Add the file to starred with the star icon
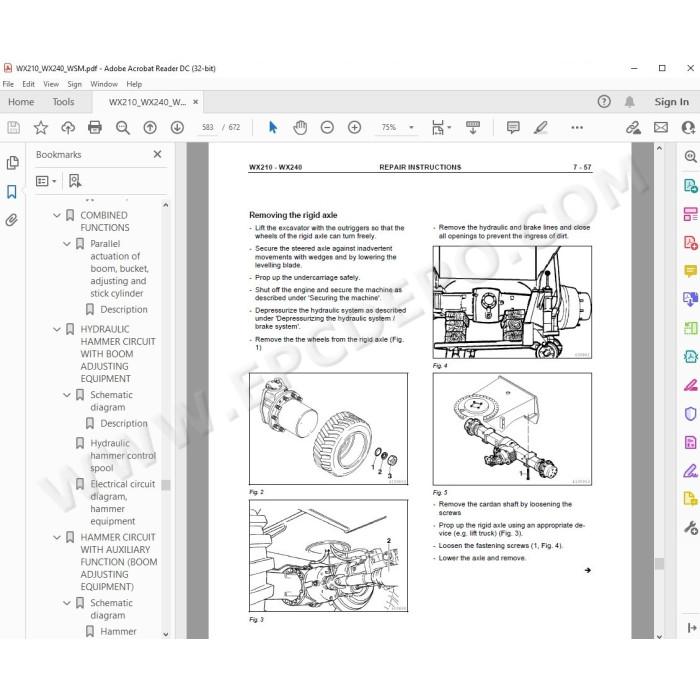The height and width of the screenshot is (700, 700). tap(41, 128)
